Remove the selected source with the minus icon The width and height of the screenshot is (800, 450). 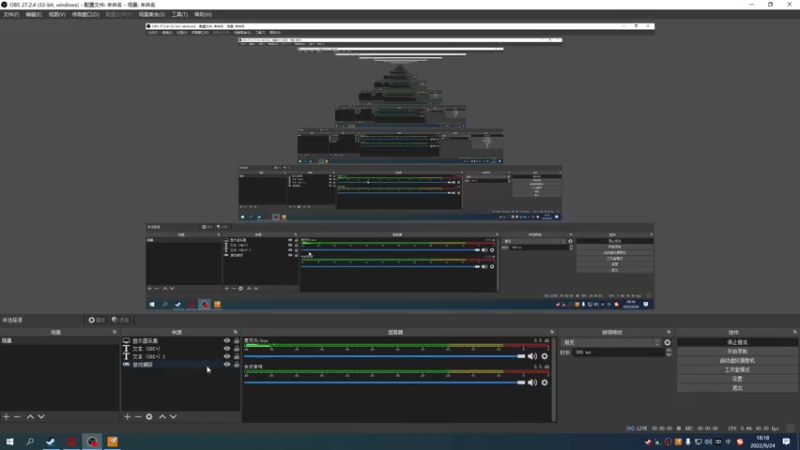pyautogui.click(x=138, y=417)
